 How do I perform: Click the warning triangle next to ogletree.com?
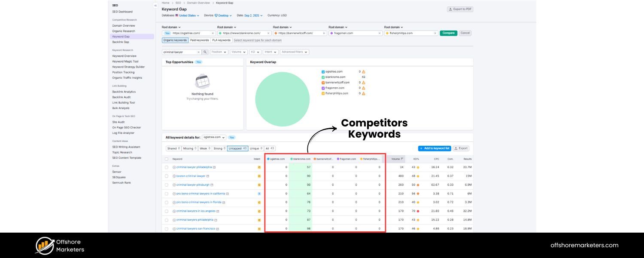[x=363, y=71]
